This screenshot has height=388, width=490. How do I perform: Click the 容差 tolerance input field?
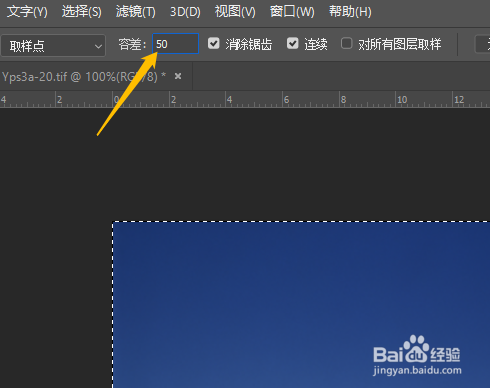(x=176, y=44)
